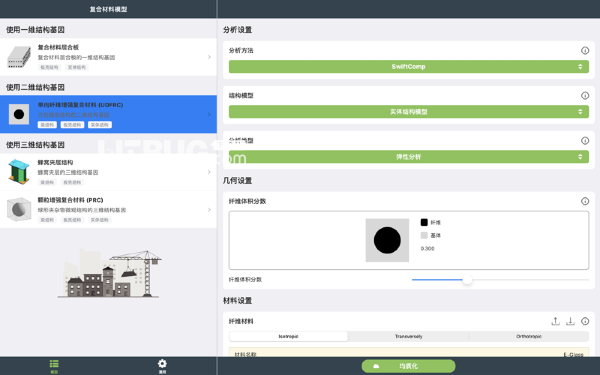Click the 复合材料模型 header title

coord(108,9)
